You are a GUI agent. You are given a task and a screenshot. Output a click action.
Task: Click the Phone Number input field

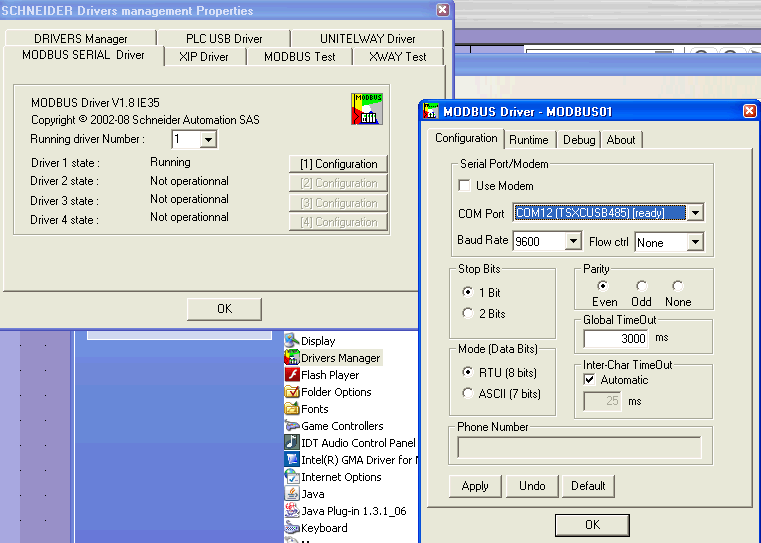(x=579, y=447)
